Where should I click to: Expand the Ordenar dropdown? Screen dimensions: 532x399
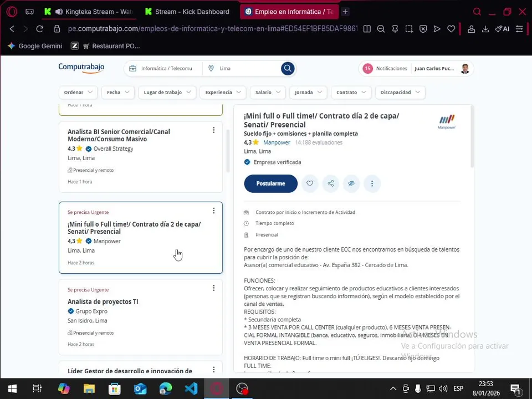pyautogui.click(x=78, y=93)
